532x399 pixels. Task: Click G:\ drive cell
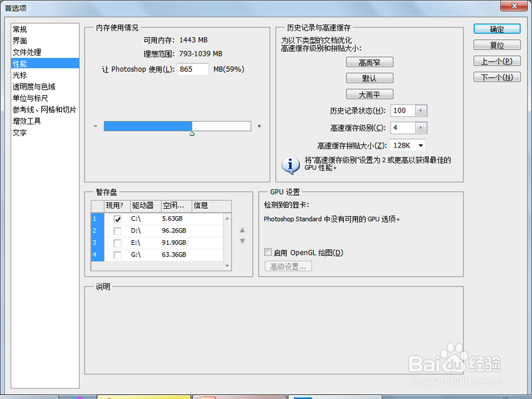pos(136,255)
